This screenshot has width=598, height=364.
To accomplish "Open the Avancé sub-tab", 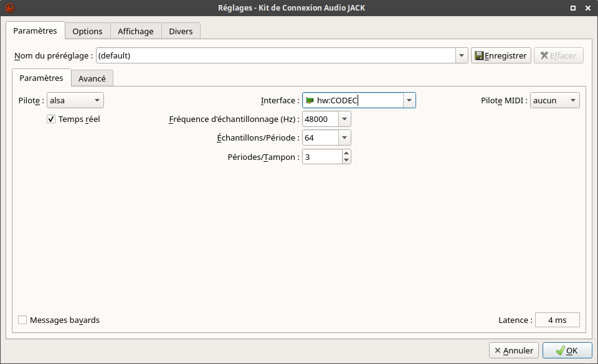I will coord(92,78).
